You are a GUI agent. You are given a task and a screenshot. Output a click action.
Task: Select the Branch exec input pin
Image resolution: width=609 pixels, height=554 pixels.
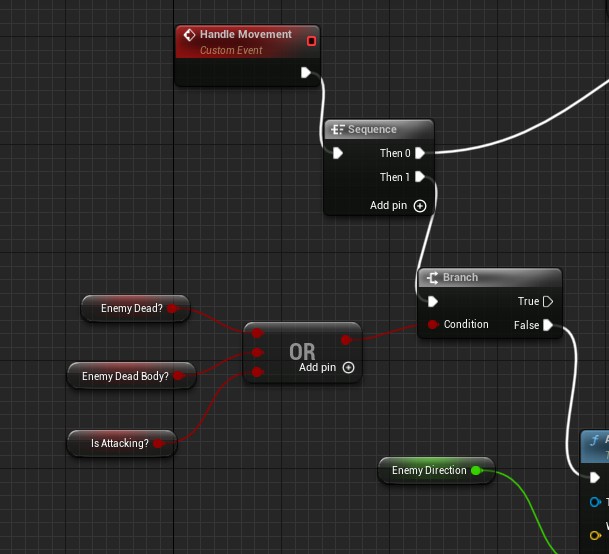433,301
